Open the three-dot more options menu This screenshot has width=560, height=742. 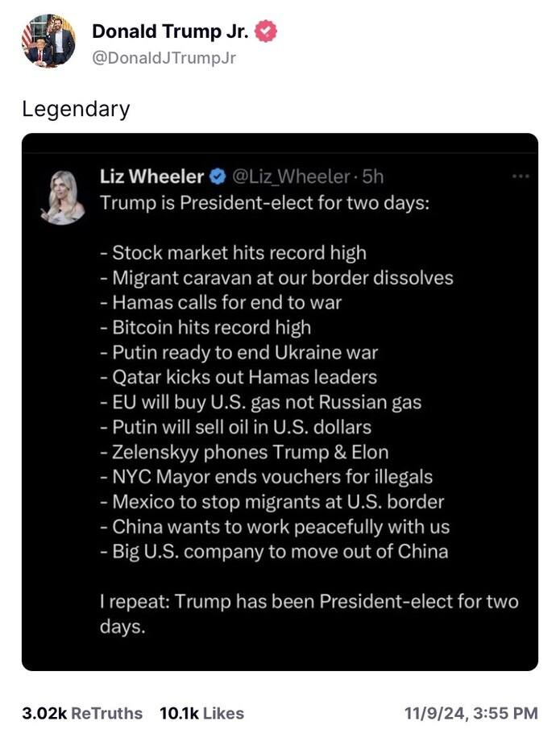pos(521,176)
